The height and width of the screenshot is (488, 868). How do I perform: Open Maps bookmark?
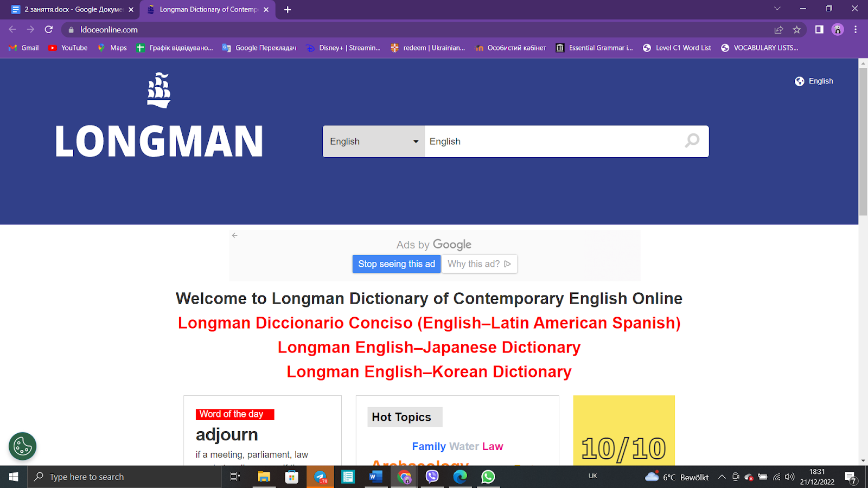[x=112, y=48]
